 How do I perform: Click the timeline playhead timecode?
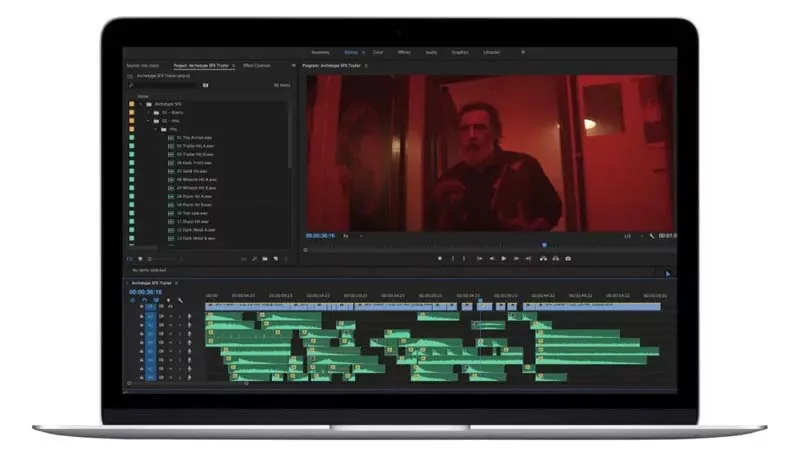[145, 292]
